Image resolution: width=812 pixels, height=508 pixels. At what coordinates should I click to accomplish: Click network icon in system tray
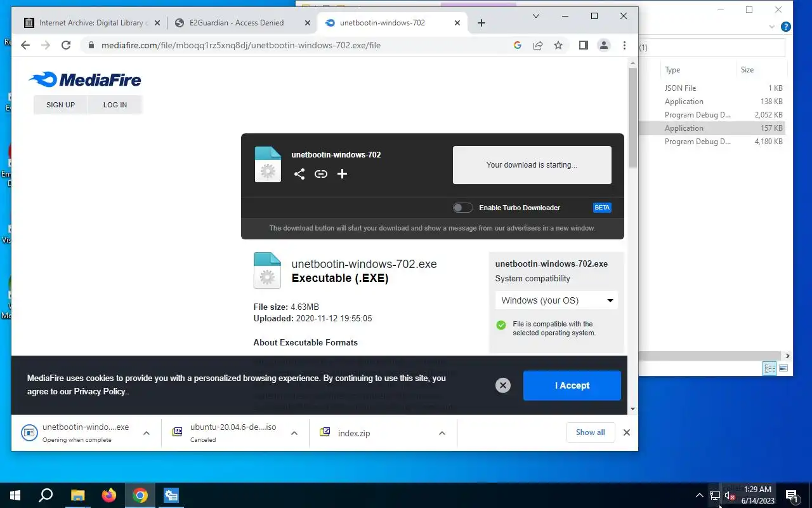[714, 495]
